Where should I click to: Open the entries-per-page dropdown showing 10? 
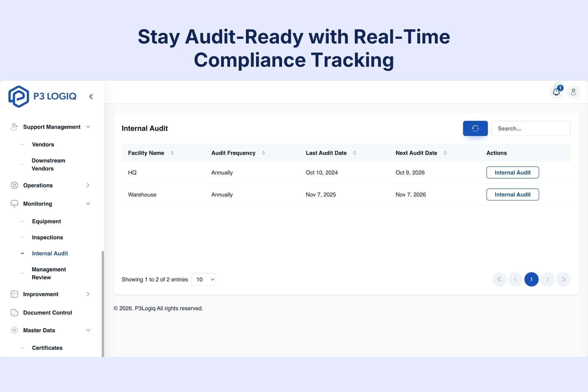click(204, 279)
